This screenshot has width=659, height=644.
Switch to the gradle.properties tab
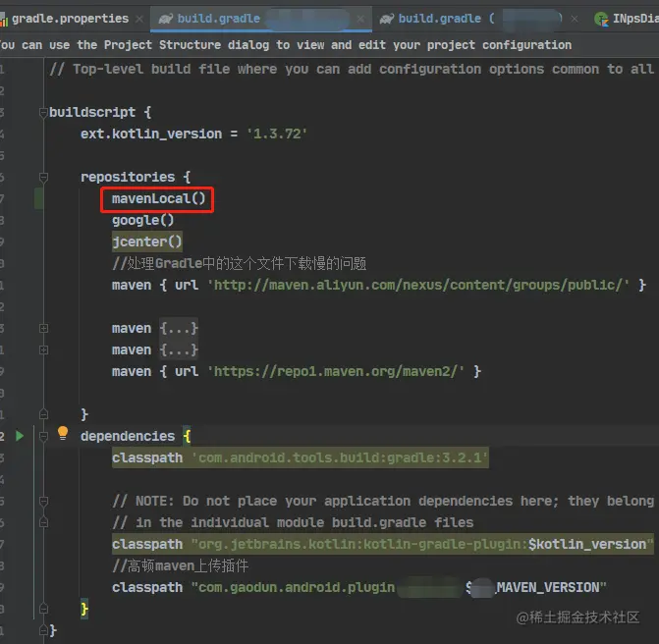(x=70, y=19)
